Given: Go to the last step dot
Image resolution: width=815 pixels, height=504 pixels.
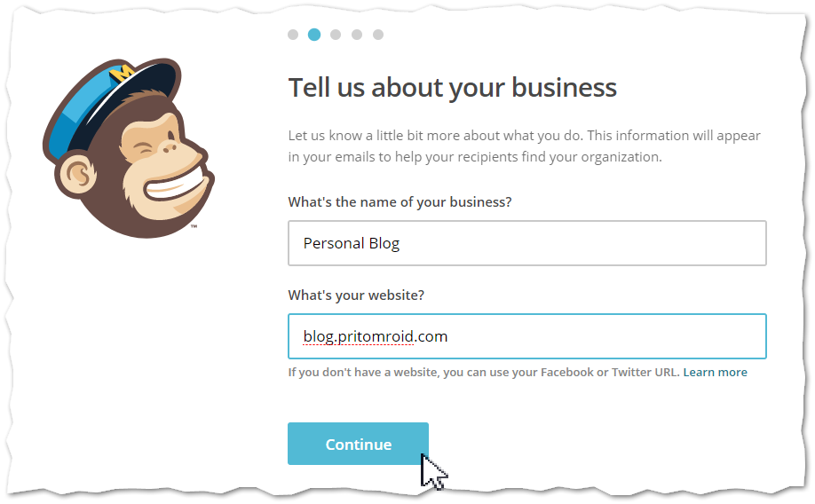Looking at the screenshot, I should click(378, 35).
